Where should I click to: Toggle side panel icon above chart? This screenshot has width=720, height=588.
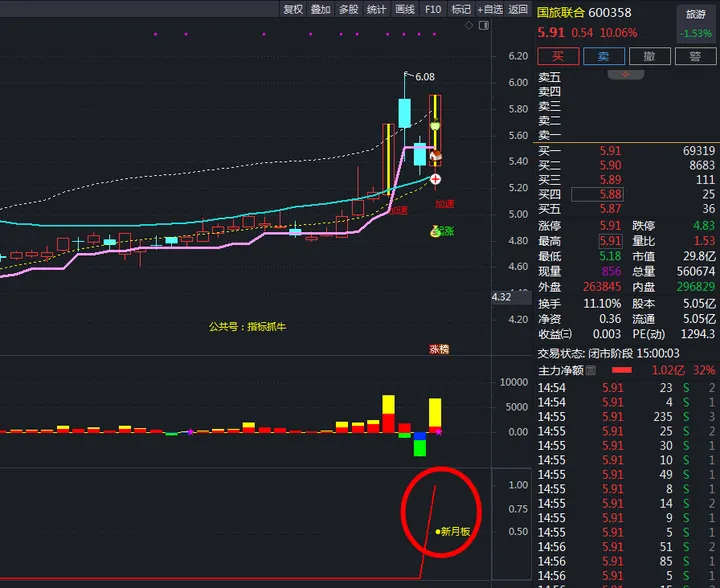(x=484, y=26)
